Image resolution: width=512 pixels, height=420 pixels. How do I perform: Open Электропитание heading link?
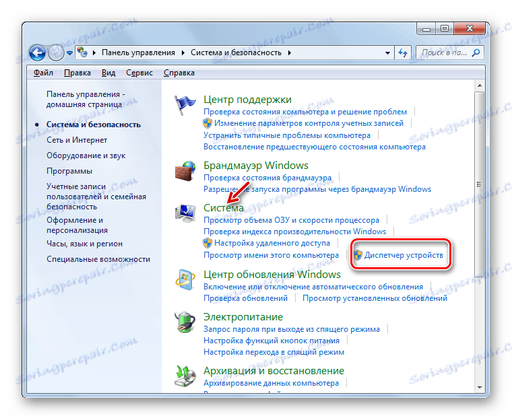pyautogui.click(x=243, y=317)
